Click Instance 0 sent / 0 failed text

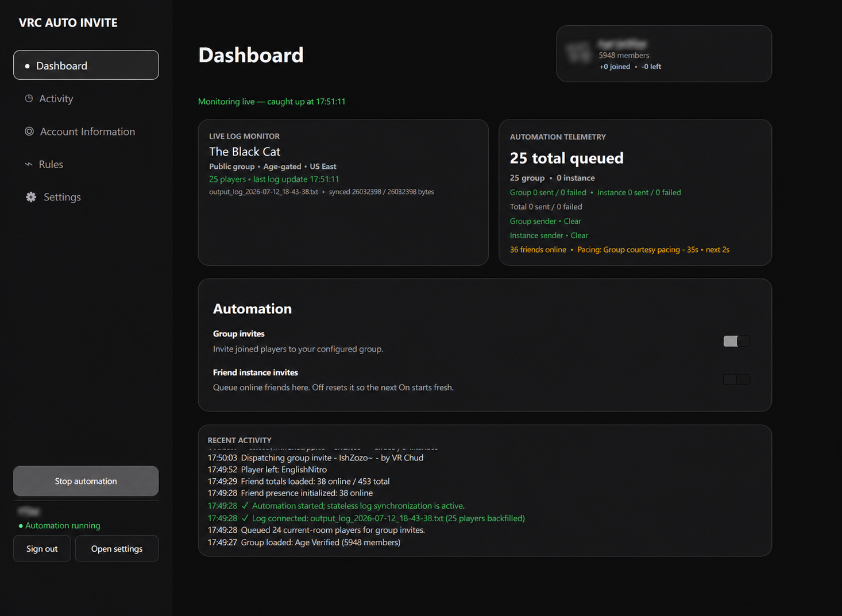tap(639, 192)
